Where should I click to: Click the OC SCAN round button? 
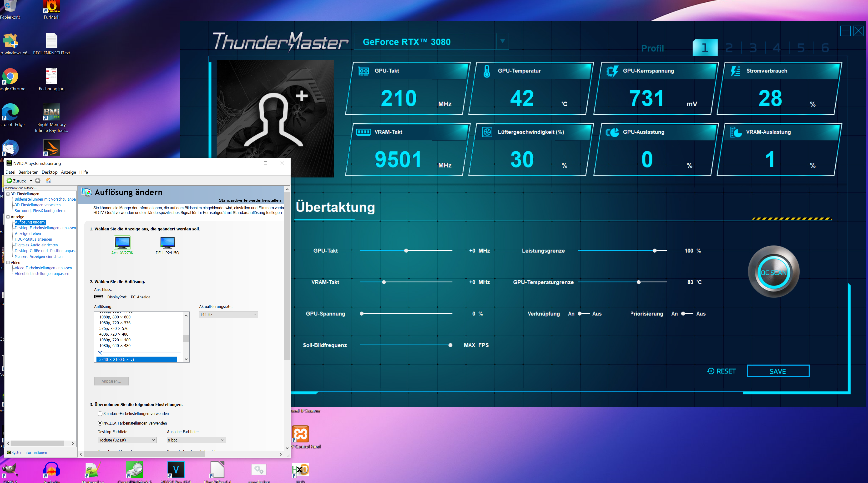coord(773,273)
